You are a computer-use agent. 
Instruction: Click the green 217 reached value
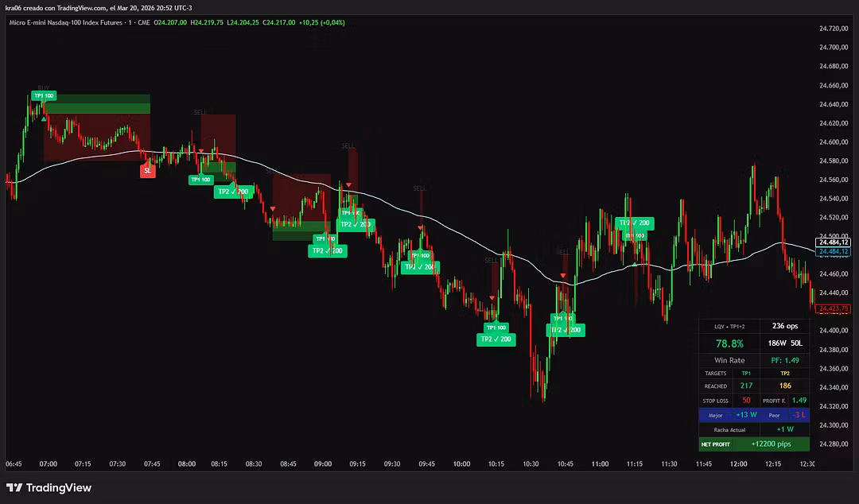(x=746, y=386)
